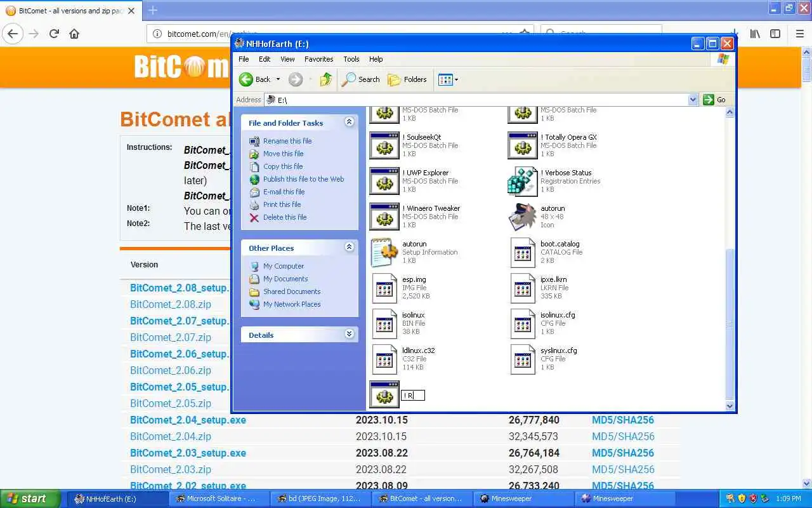The height and width of the screenshot is (508, 812).
Task: Open Search in Explorer toolbar
Action: (360, 79)
